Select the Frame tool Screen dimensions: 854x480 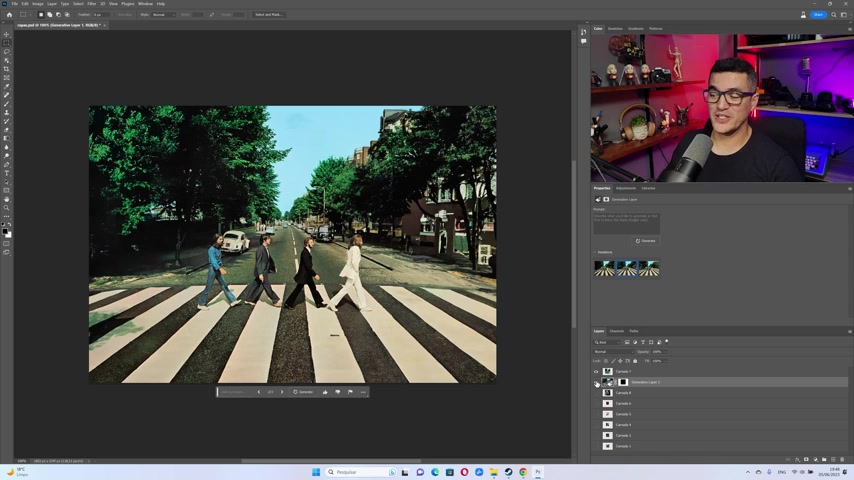tap(7, 78)
